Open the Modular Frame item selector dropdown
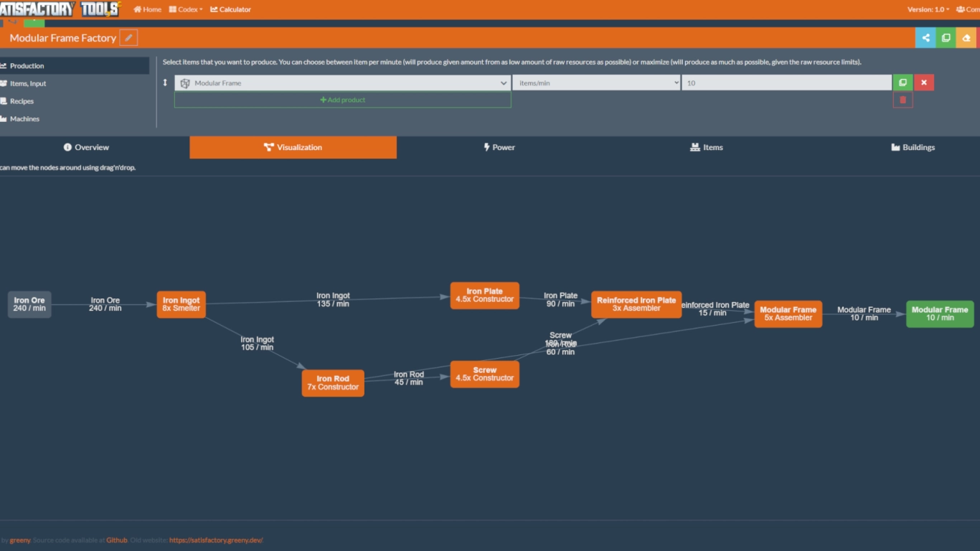This screenshot has height=551, width=980. coord(342,83)
